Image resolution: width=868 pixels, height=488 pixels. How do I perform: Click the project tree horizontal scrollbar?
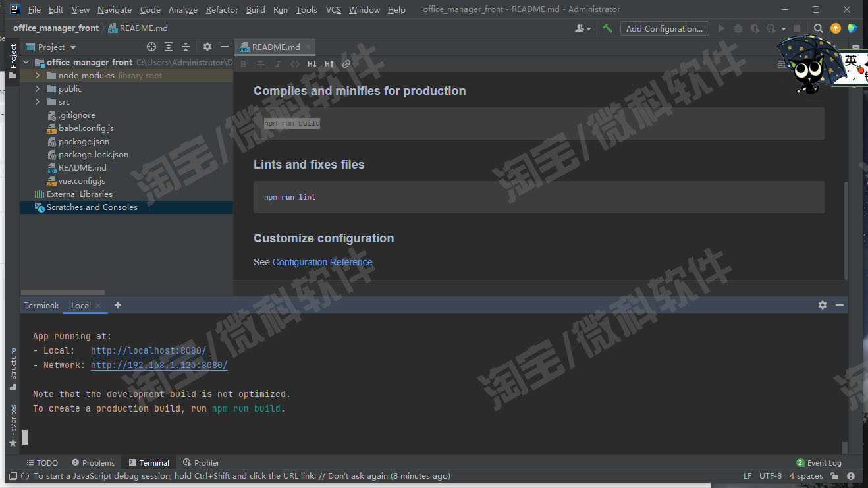(63, 292)
